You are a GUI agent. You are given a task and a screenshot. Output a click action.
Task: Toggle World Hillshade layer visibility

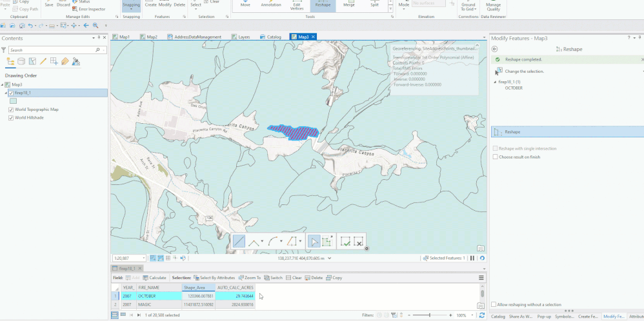tap(11, 117)
